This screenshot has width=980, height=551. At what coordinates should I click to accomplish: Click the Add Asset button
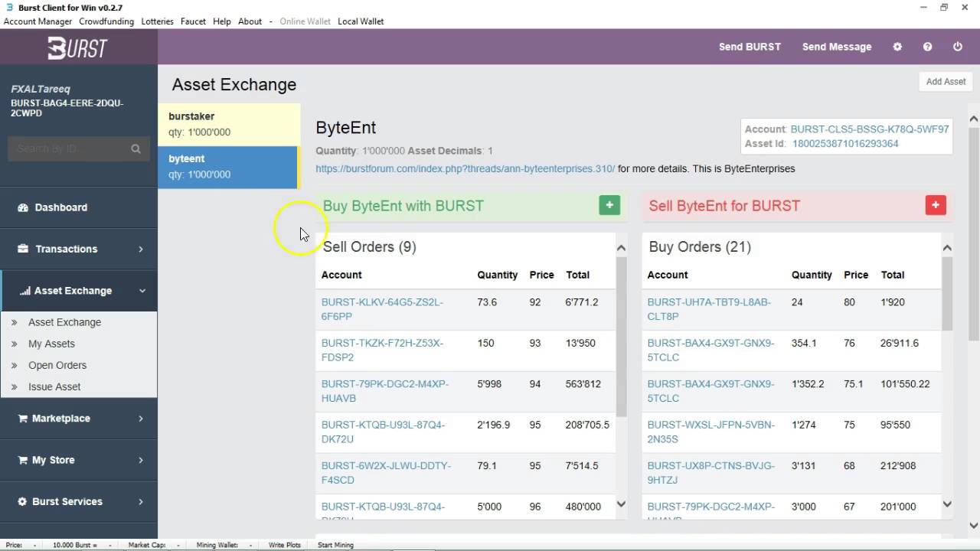[946, 81]
